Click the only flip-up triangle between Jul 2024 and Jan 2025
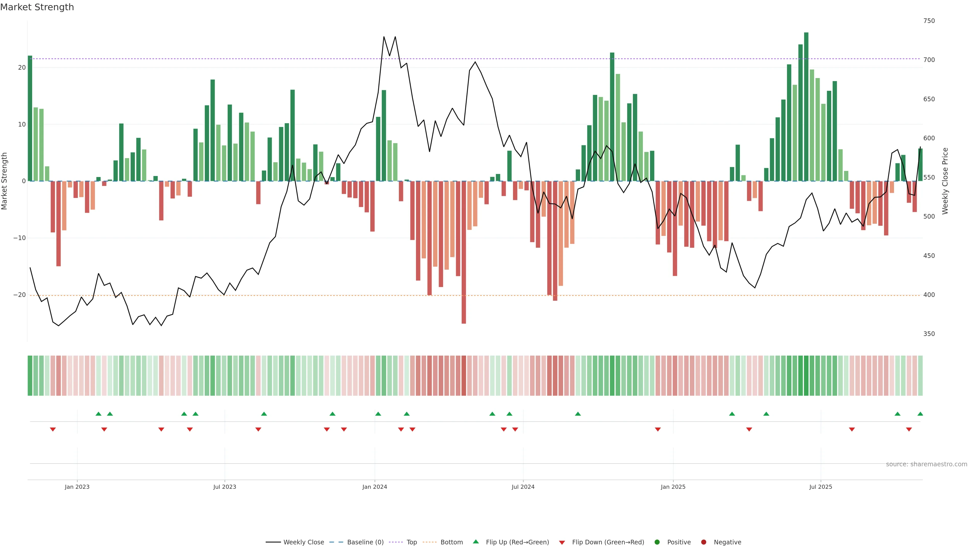Screen dimensions: 980x551 [x=578, y=414]
